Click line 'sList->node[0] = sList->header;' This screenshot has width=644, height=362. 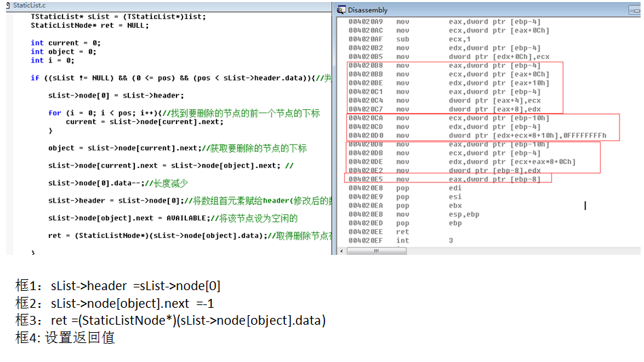116,96
